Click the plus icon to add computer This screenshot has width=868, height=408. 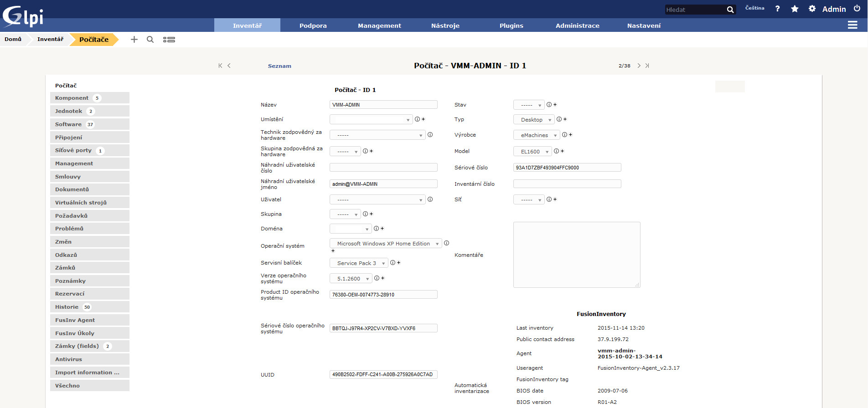pos(134,40)
